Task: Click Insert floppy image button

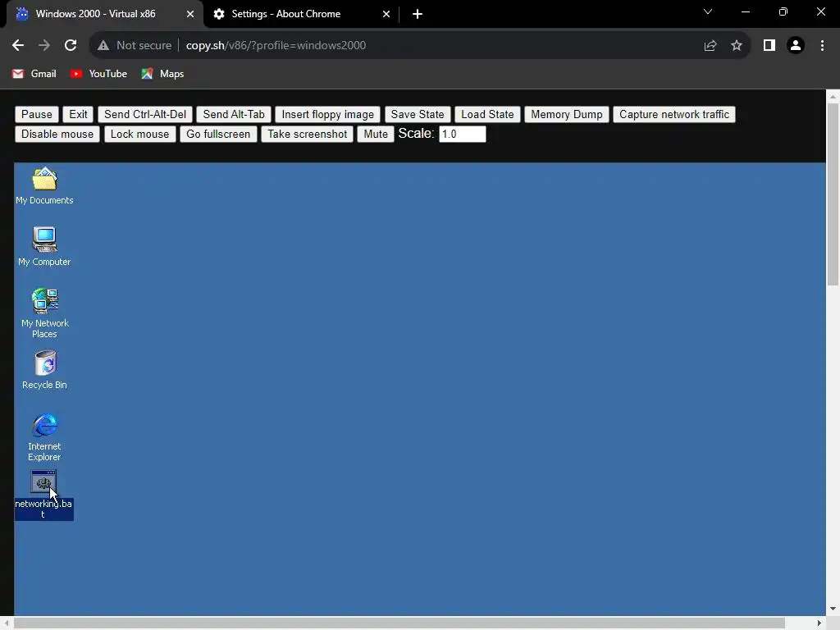Action: pyautogui.click(x=328, y=115)
